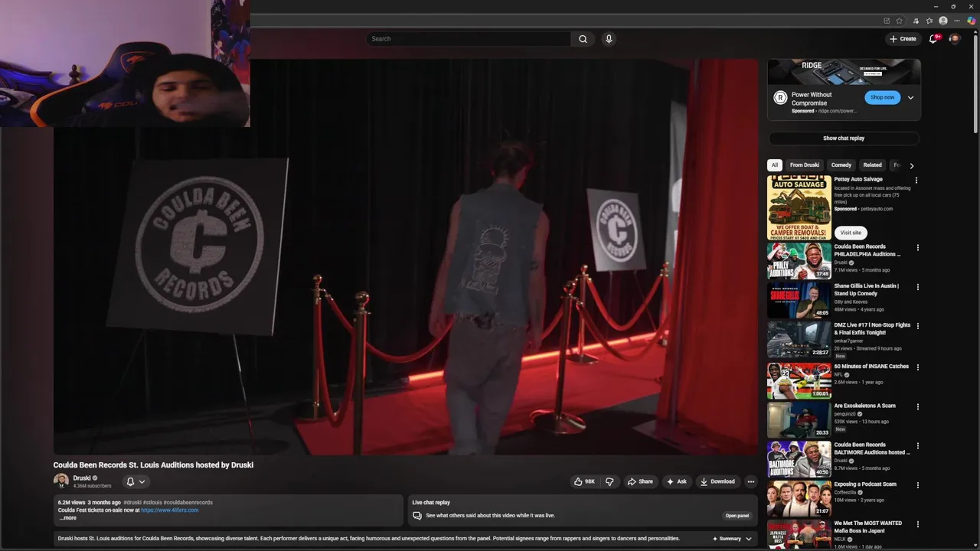Screen dimensions: 980x551
Task: Open the YouTube account avatar menu
Action: [955, 39]
